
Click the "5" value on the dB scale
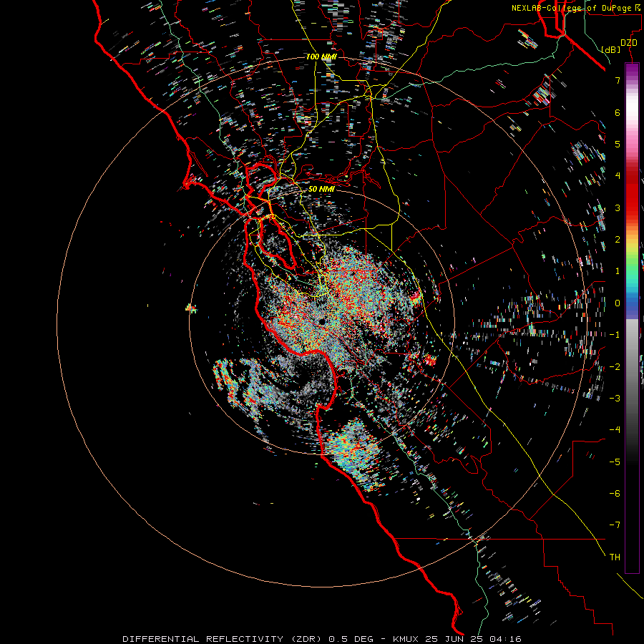click(x=618, y=144)
